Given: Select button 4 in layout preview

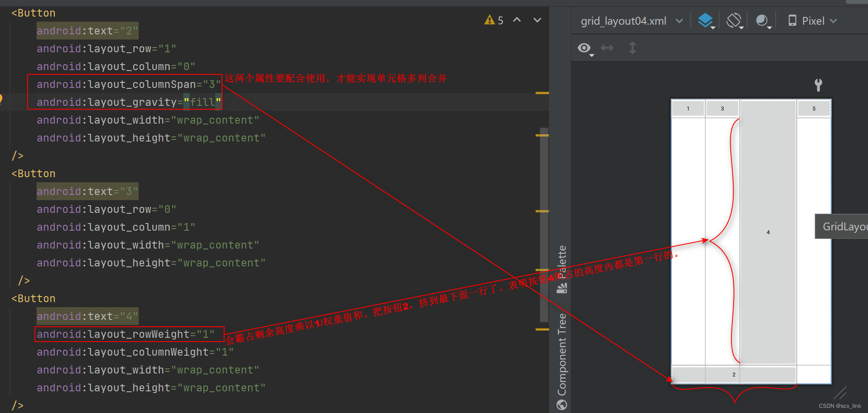Looking at the screenshot, I should 768,232.
